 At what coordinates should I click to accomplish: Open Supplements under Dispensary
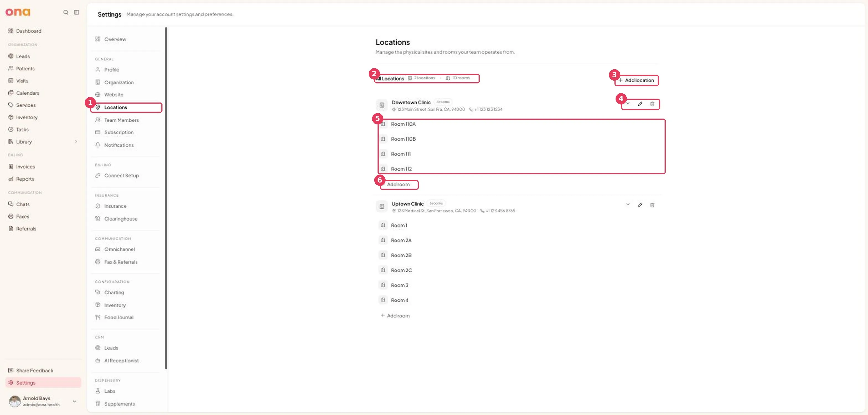126,404
